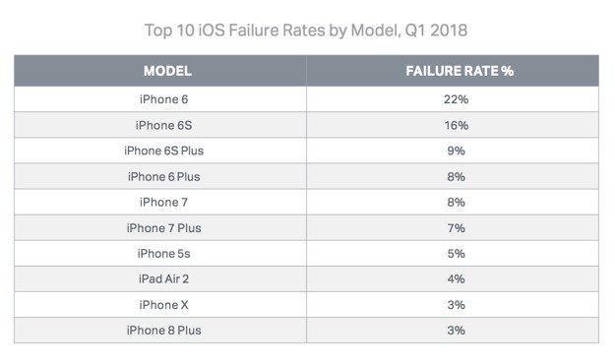Click the 16% failure rate value

pos(457,125)
